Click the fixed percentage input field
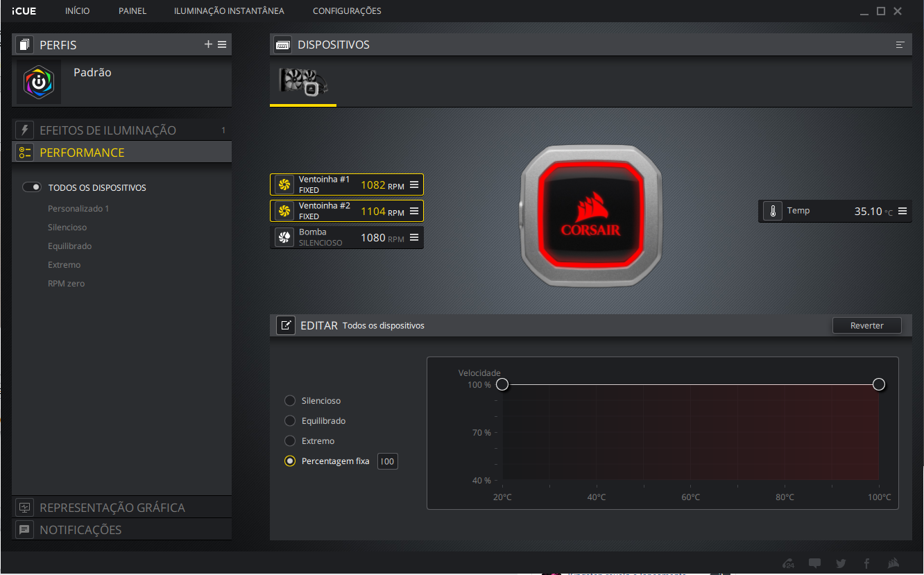924x575 pixels. pyautogui.click(x=387, y=461)
